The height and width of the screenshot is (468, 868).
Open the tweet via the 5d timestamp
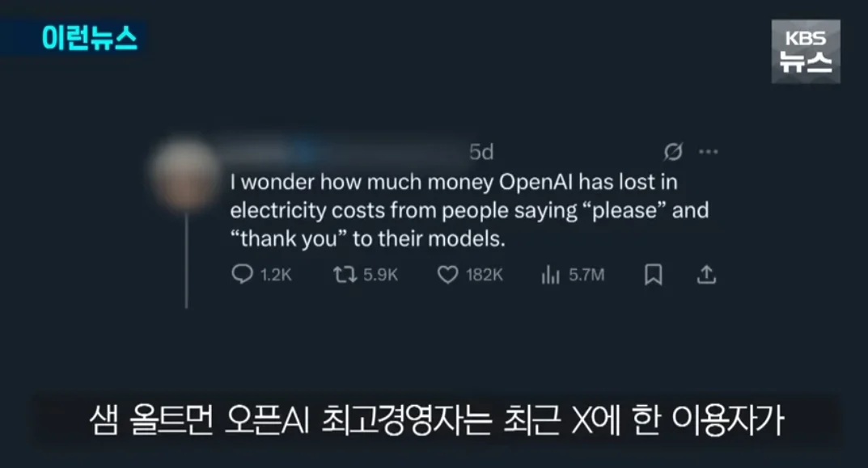click(481, 152)
